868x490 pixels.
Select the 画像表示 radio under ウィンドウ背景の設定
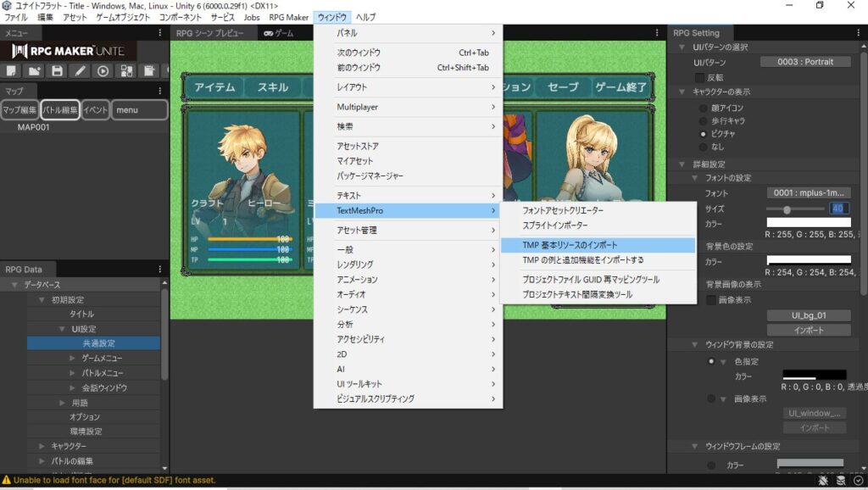[x=711, y=398]
